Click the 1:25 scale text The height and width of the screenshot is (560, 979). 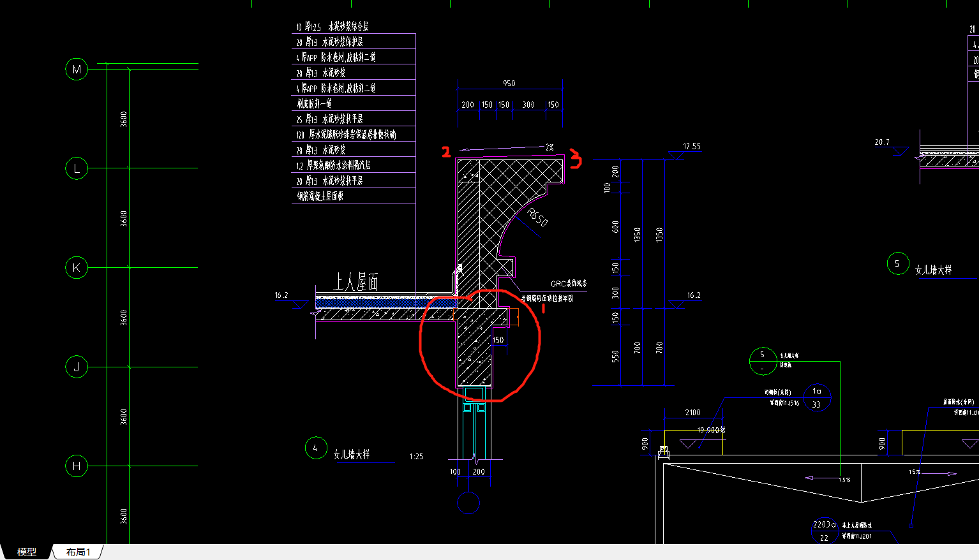(x=416, y=457)
